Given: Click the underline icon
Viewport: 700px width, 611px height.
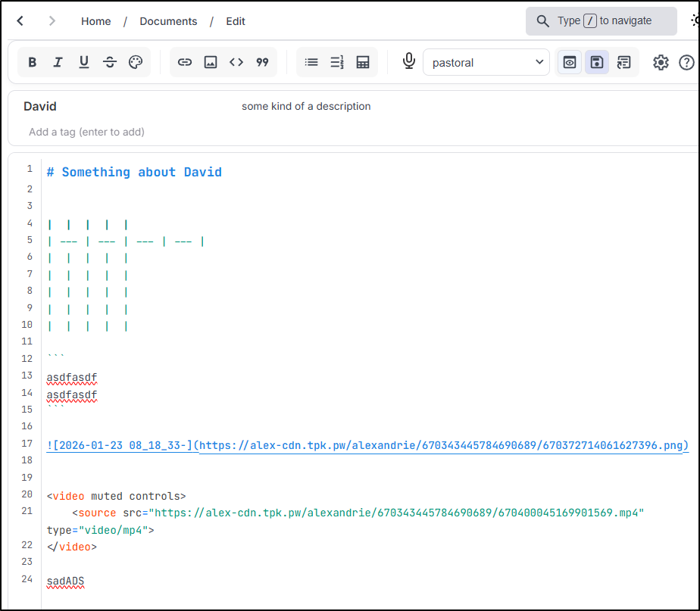Looking at the screenshot, I should coord(84,62).
